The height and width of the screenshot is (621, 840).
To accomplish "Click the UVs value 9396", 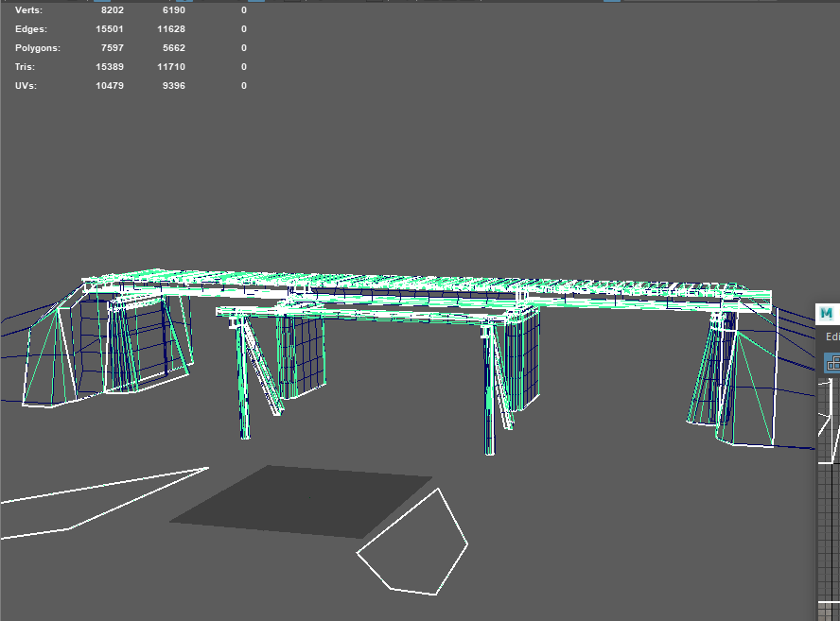I will (173, 86).
